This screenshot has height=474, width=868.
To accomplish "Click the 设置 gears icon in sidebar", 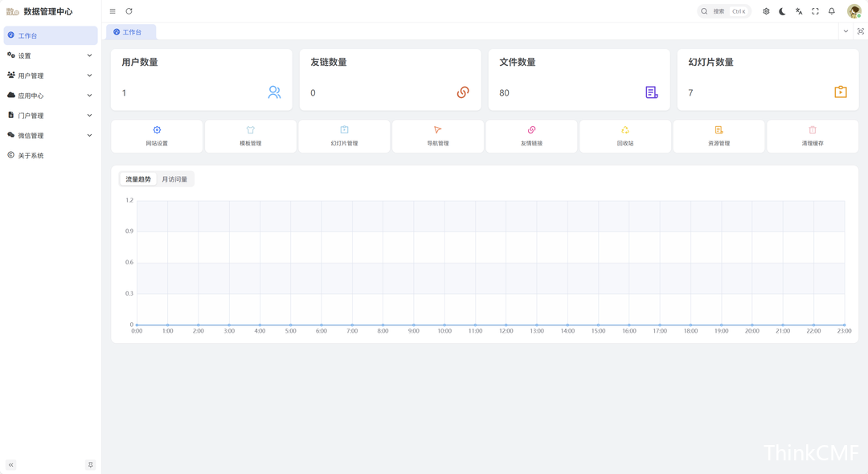I will (11, 55).
